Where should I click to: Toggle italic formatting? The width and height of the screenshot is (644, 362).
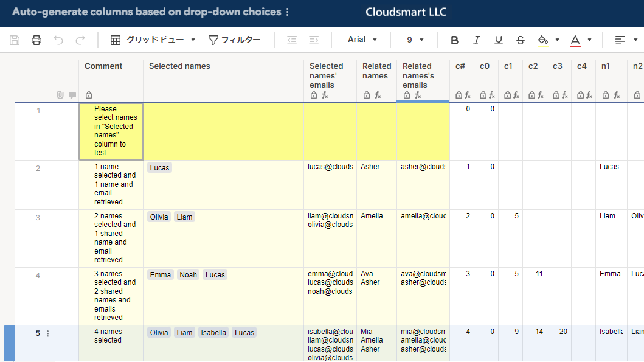[476, 40]
